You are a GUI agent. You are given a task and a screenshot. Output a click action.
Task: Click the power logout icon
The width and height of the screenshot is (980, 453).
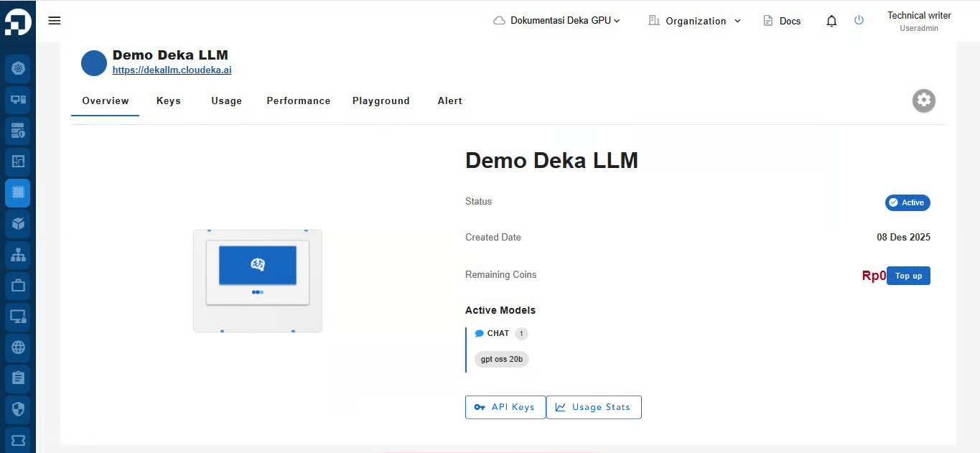[x=859, y=20]
